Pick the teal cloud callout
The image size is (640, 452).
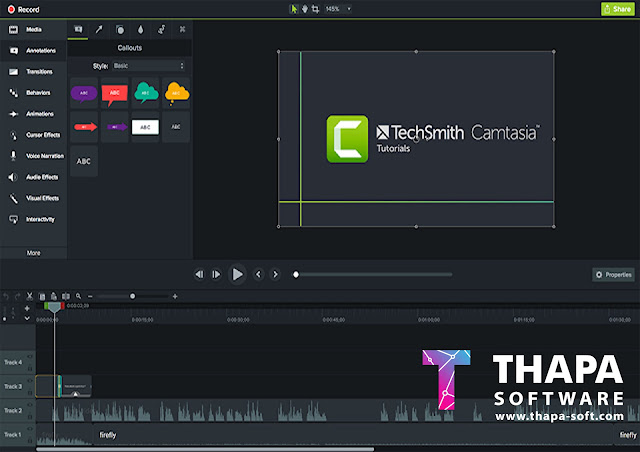145,94
